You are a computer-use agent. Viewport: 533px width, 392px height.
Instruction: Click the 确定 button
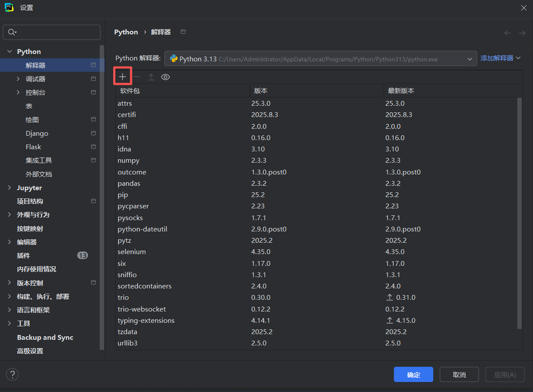click(x=413, y=375)
